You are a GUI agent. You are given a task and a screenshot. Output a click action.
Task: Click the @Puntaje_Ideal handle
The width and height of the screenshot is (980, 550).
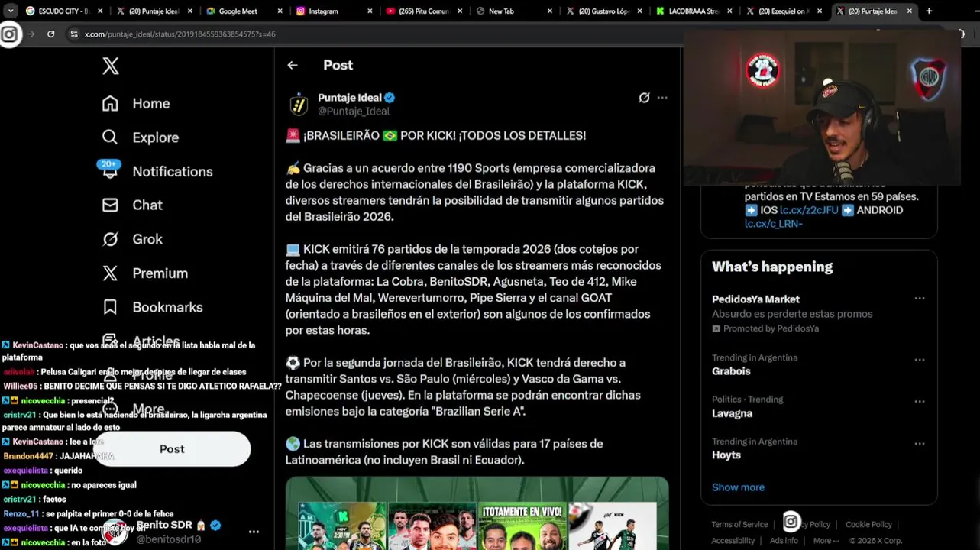tap(354, 111)
